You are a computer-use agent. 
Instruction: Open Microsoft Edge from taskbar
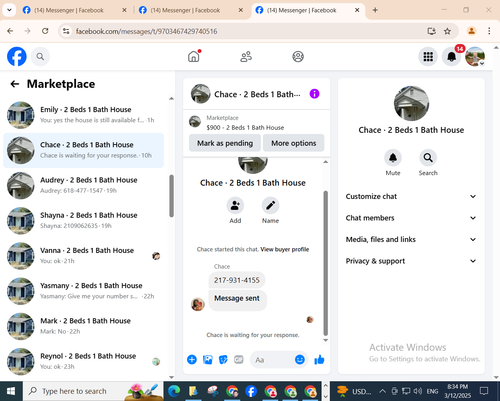point(174,391)
